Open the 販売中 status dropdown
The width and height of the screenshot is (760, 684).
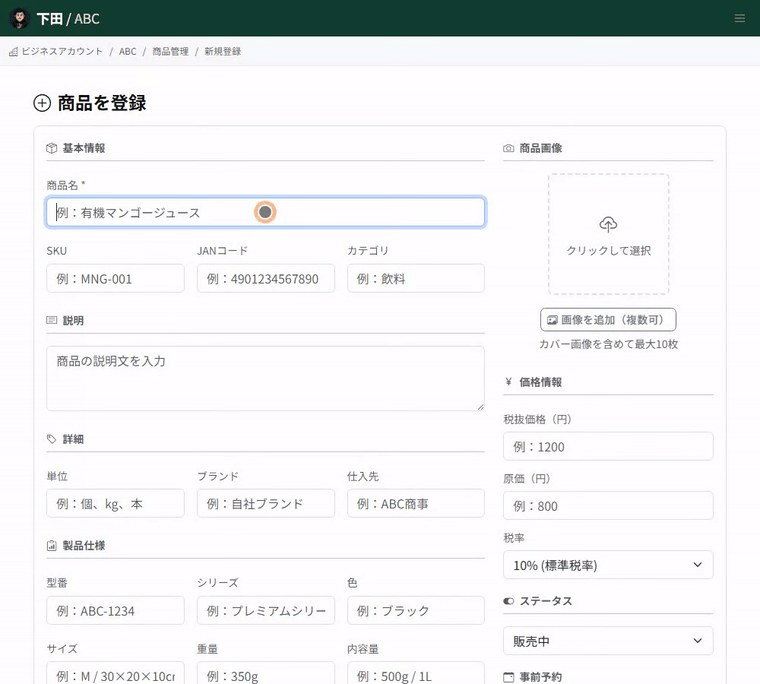coord(608,641)
